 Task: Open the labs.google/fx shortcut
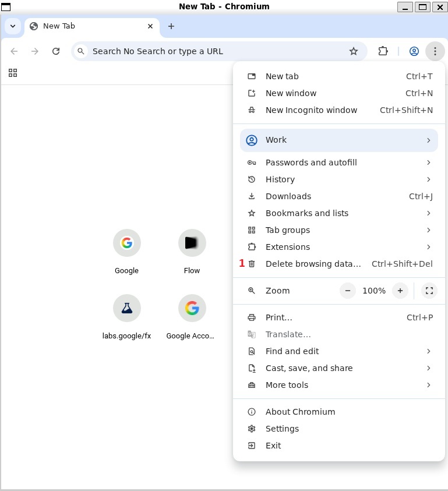[x=126, y=308]
